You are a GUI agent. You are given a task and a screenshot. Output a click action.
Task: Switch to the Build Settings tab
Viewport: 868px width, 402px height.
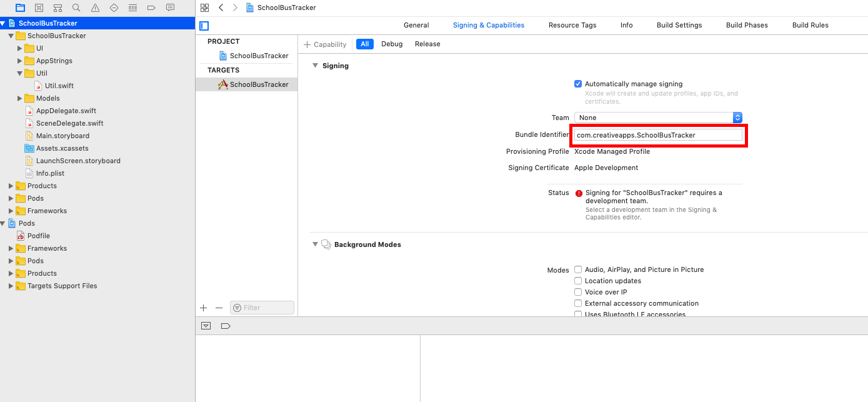679,25
